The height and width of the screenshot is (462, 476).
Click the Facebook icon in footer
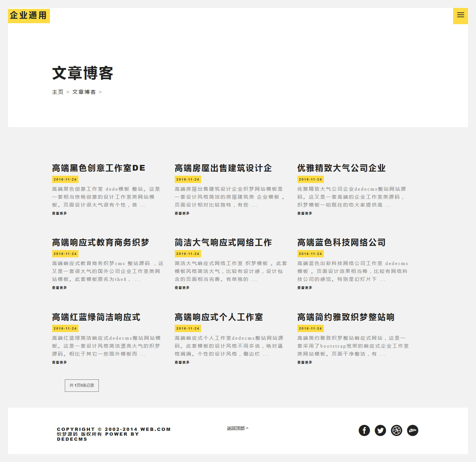point(364,431)
